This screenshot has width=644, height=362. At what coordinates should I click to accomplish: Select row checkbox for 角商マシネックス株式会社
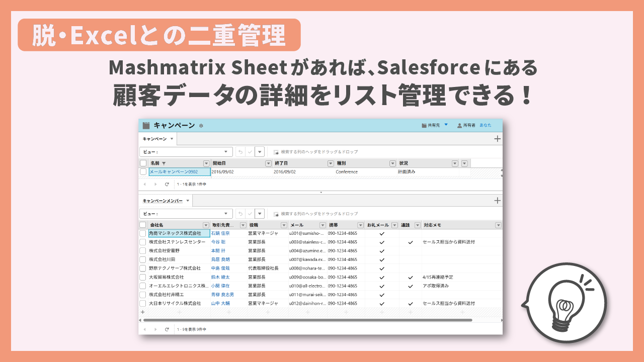pos(143,233)
